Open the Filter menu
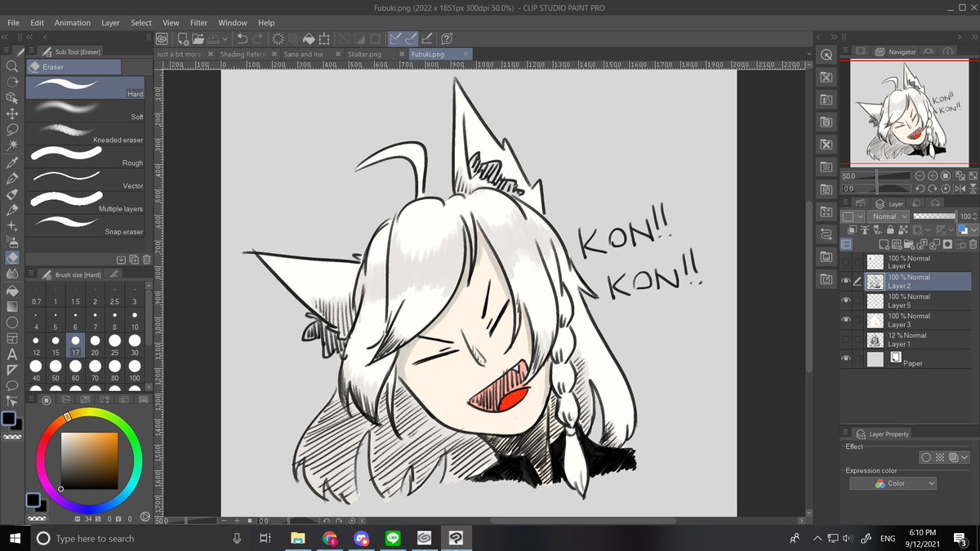980x551 pixels. (198, 23)
